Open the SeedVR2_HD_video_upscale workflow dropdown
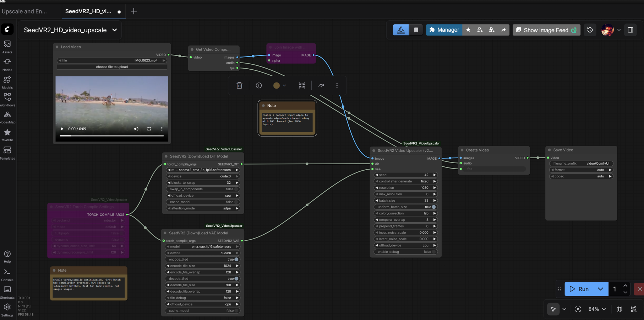This screenshot has width=644, height=320. point(114,30)
